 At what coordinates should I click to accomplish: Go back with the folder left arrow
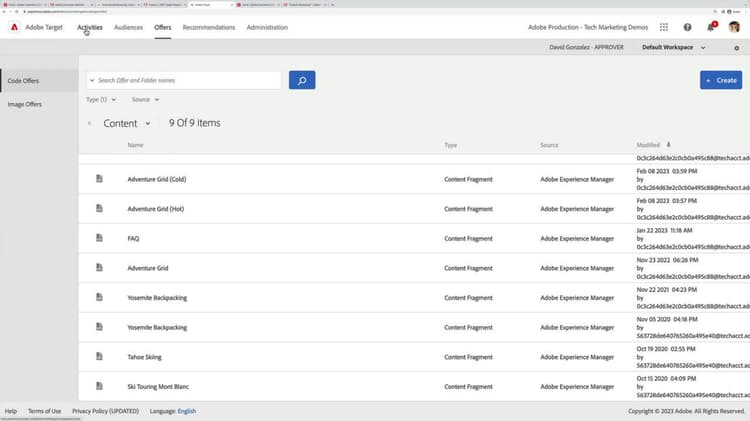pos(89,123)
